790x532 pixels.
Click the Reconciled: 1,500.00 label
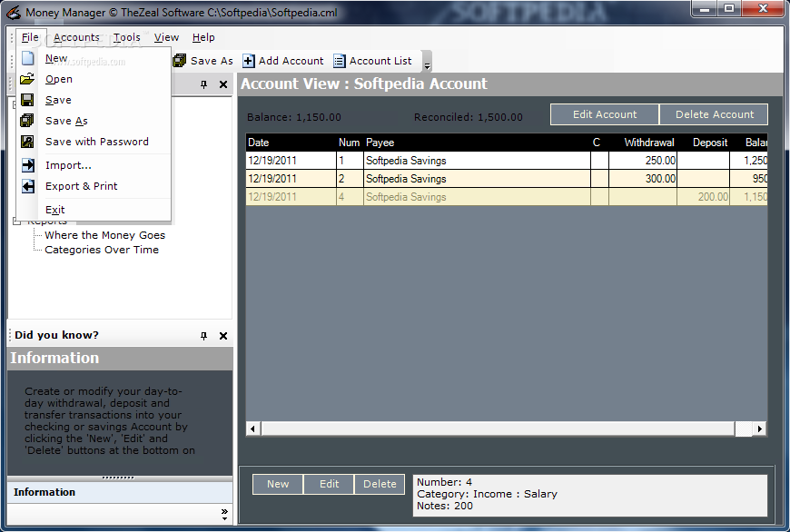(x=468, y=117)
